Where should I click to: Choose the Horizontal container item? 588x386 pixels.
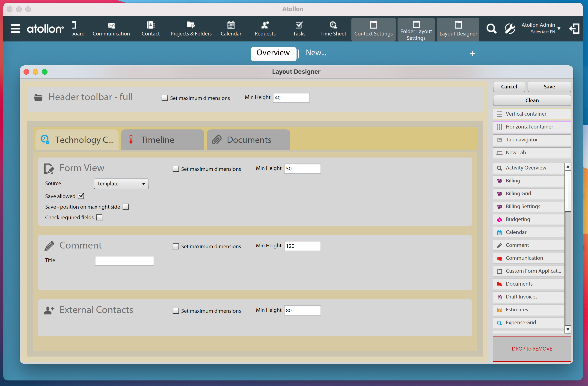(532, 127)
